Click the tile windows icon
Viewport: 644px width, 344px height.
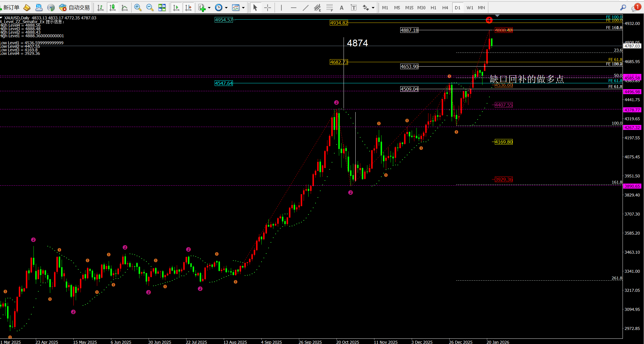(162, 8)
